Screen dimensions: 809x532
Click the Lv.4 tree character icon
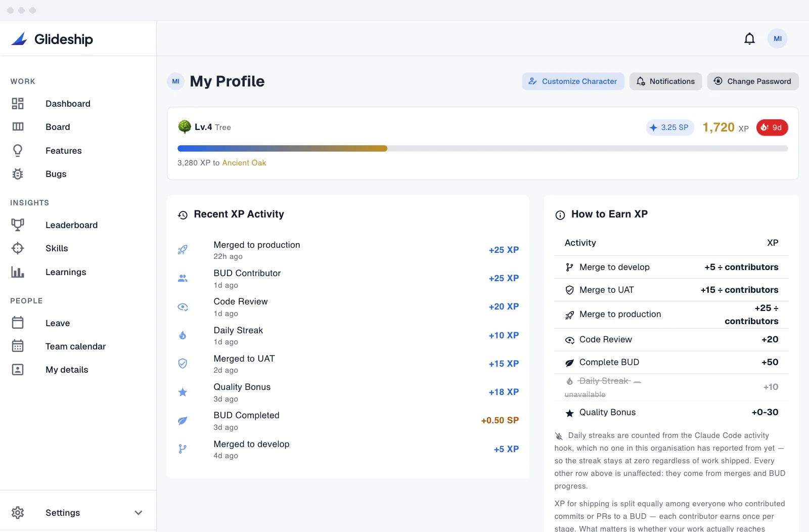[185, 127]
